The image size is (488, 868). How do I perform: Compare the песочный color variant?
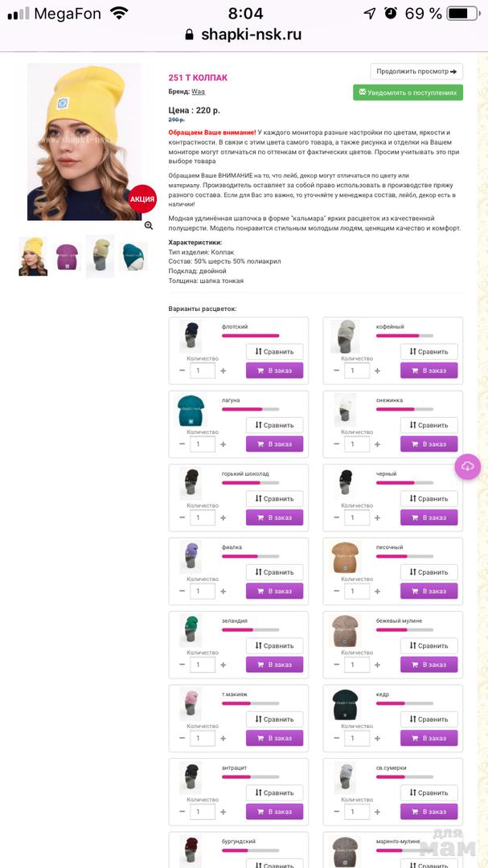(429, 572)
